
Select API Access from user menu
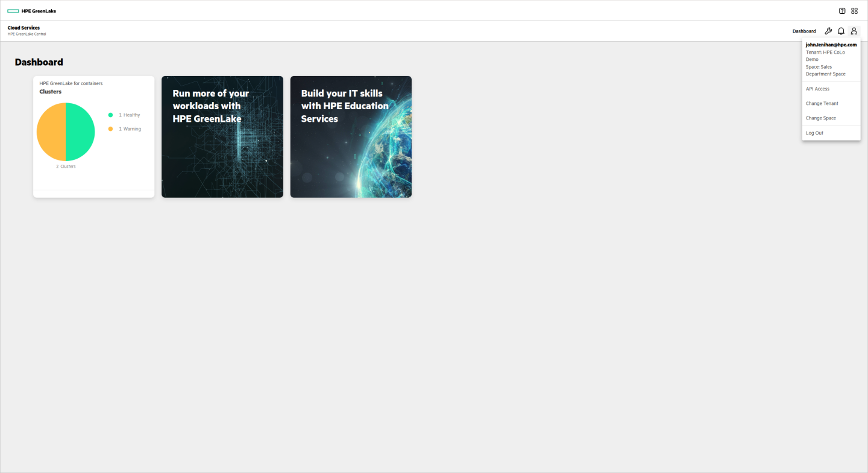(x=831, y=89)
